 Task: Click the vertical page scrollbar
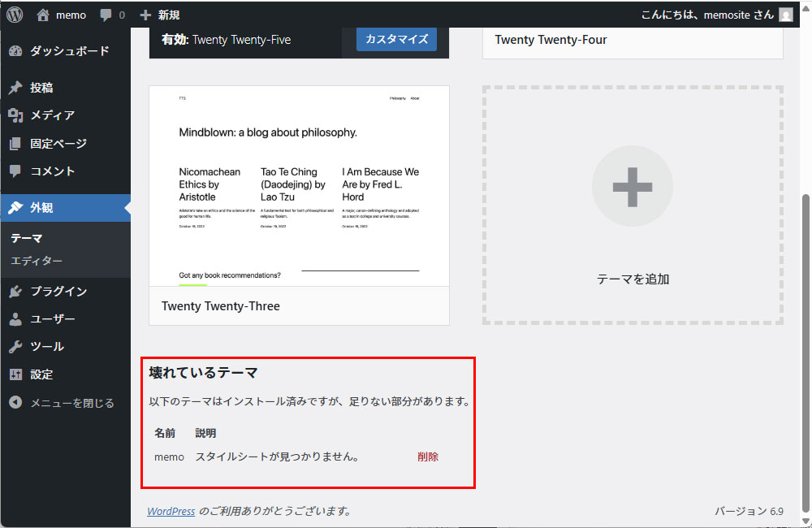pyautogui.click(x=804, y=349)
